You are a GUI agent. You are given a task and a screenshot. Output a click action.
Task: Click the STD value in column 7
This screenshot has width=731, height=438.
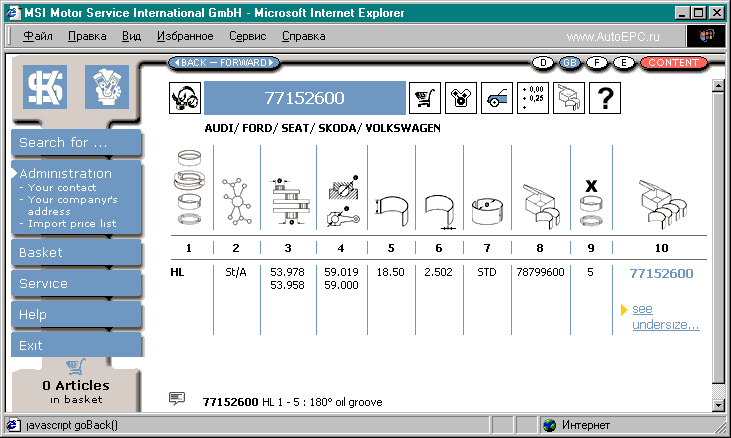(487, 272)
